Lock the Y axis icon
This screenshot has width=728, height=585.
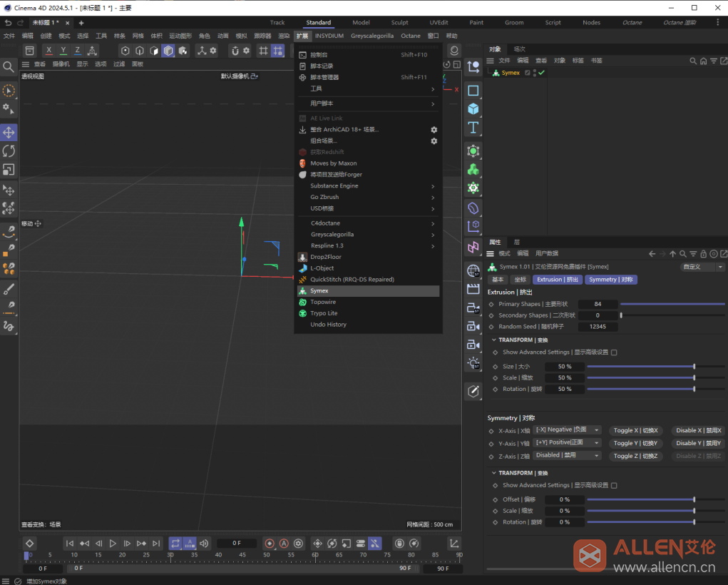tap(63, 51)
